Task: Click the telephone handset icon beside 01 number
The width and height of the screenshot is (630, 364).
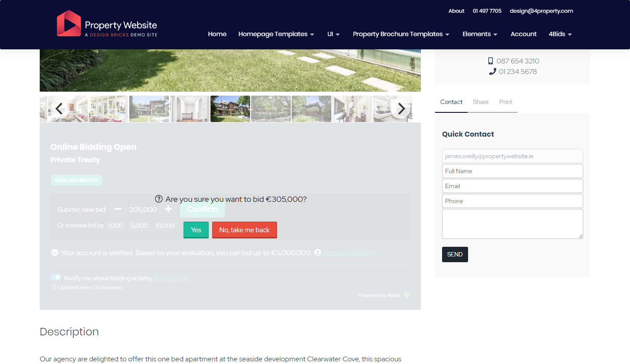Action: (493, 72)
